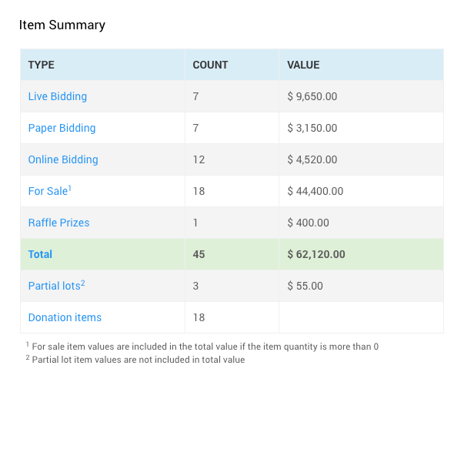Click the footnote about partial lot values

click(138, 360)
